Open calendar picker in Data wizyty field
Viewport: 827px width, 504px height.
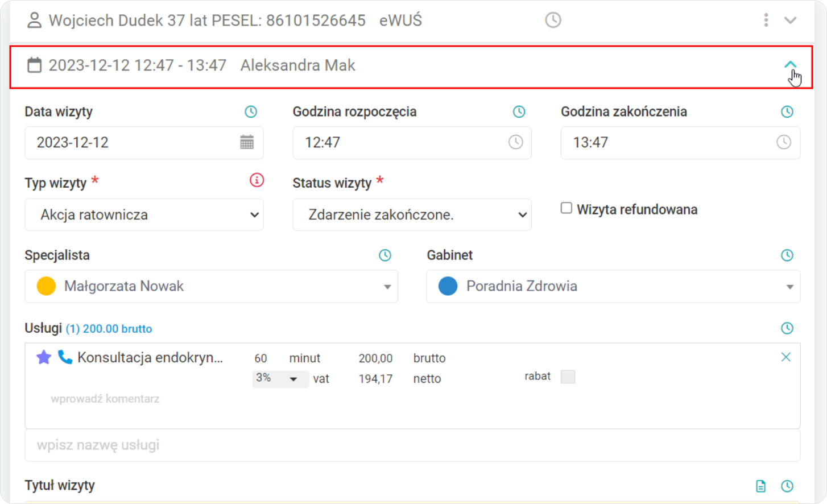247,142
